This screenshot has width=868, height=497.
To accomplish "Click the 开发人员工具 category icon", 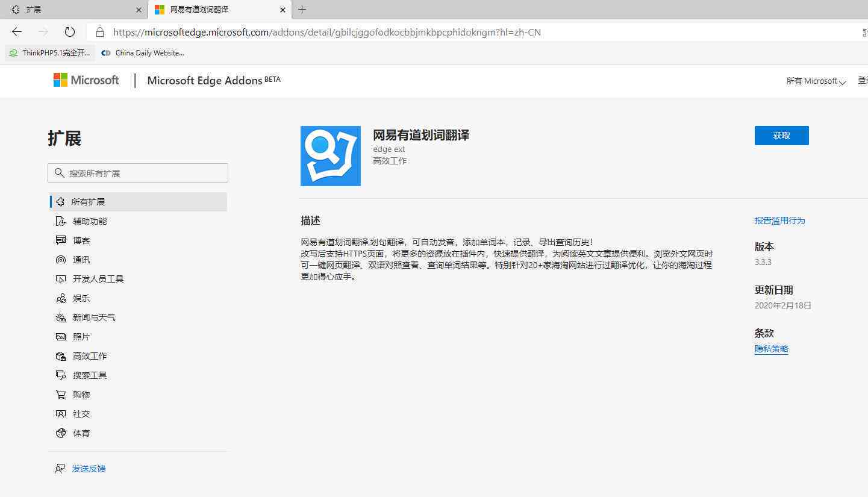I will point(60,279).
